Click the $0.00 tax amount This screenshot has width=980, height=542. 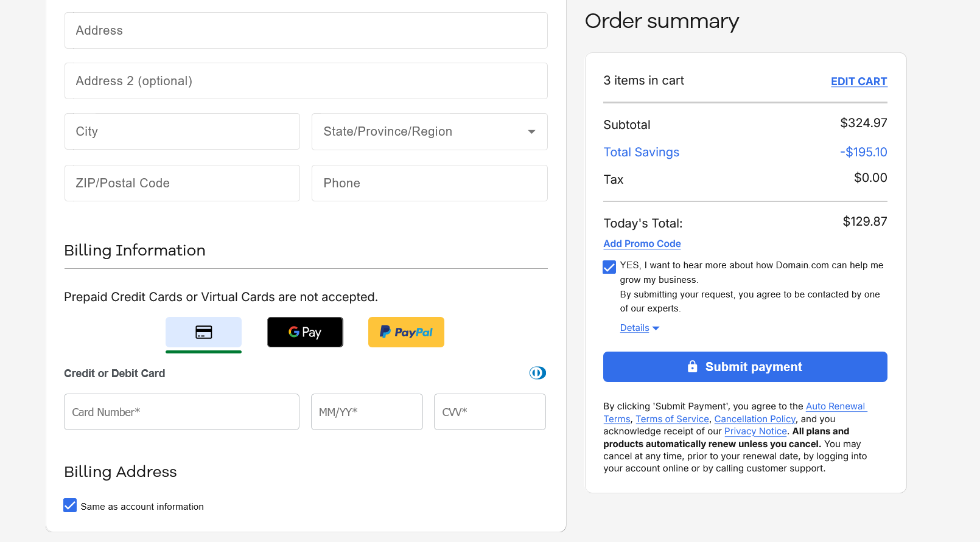pyautogui.click(x=870, y=178)
